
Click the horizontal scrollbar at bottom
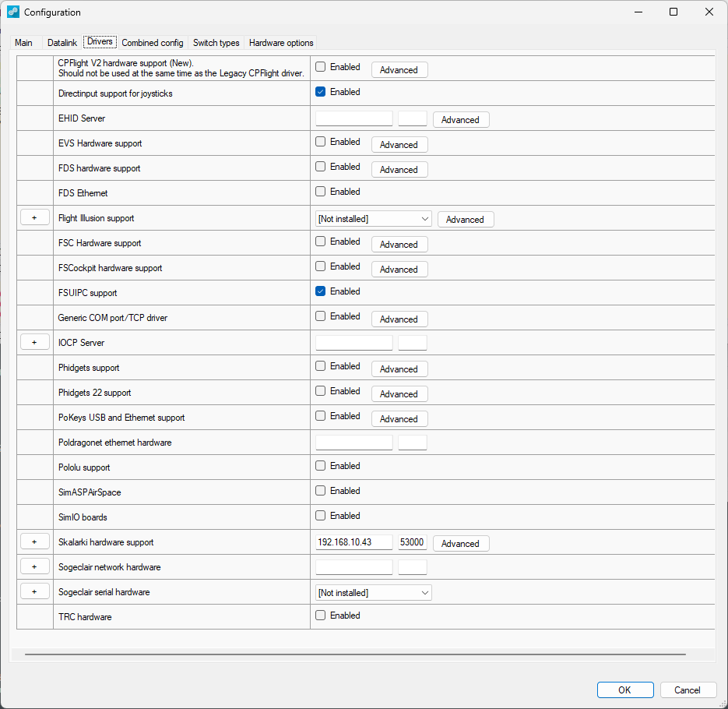(x=355, y=654)
